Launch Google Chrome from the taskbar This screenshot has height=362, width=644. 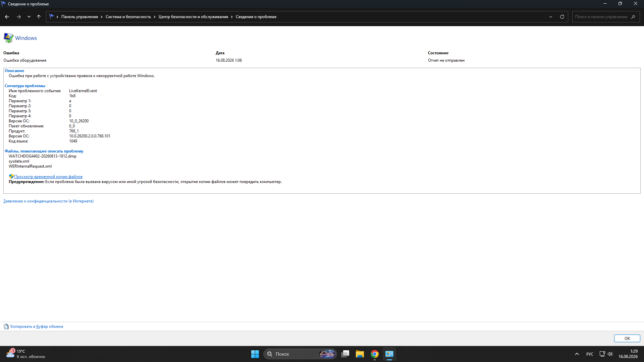coord(375,354)
